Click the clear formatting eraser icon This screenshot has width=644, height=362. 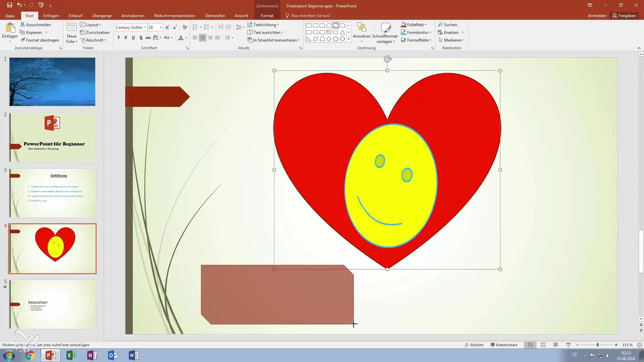point(185,27)
